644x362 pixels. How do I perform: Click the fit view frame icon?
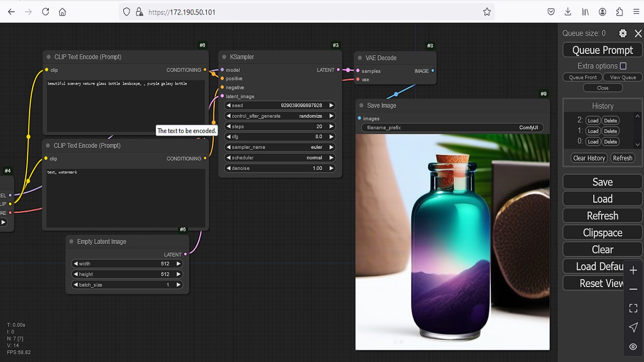(x=633, y=308)
